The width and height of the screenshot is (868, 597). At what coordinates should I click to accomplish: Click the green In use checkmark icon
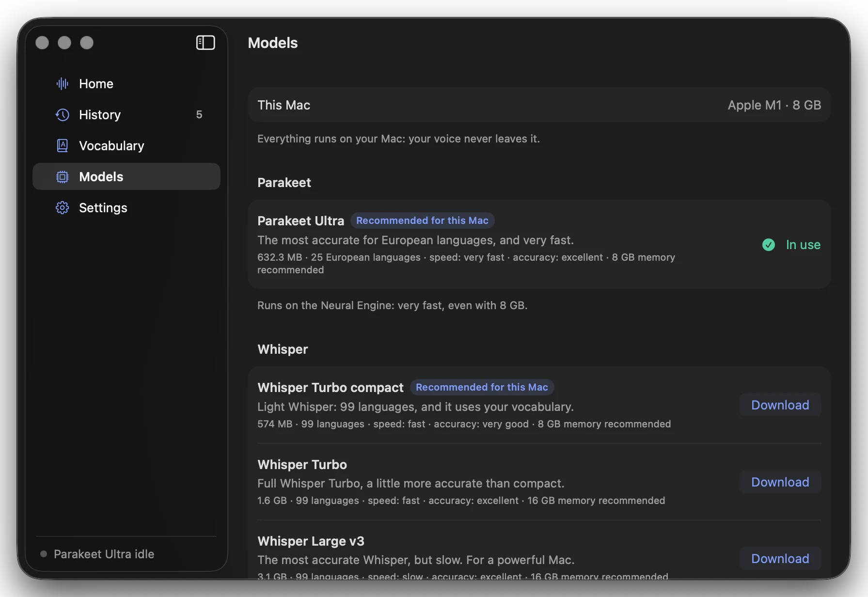(769, 245)
